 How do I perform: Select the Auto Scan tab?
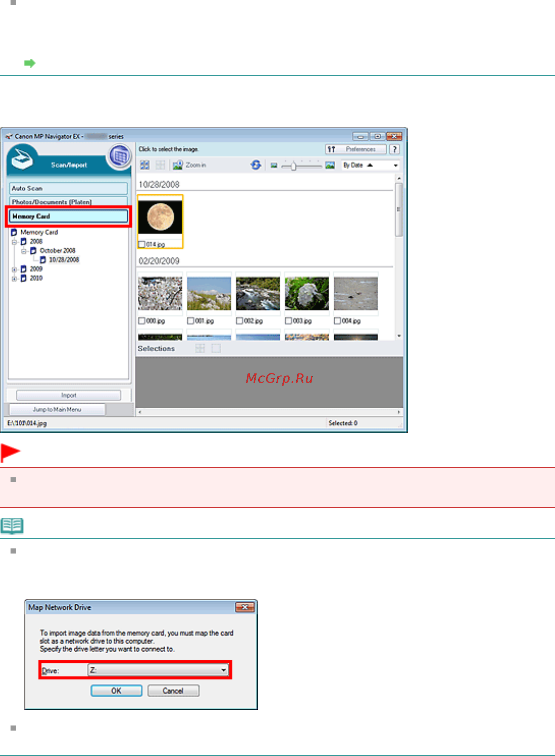click(x=68, y=188)
